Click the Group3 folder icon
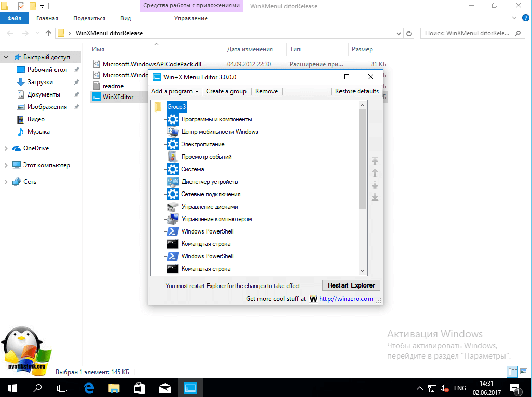Image resolution: width=532 pixels, height=397 pixels. click(x=159, y=107)
